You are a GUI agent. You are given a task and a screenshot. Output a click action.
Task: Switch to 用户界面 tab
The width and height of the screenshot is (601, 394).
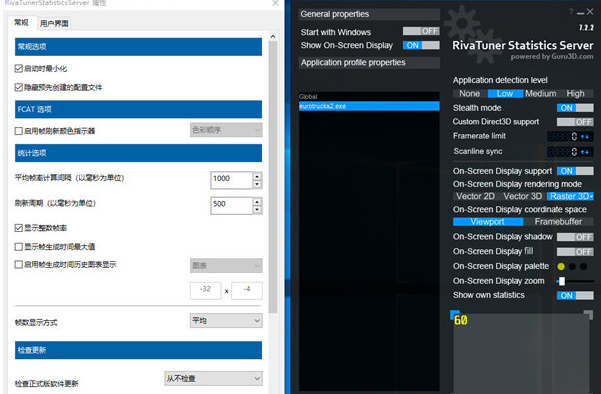click(x=54, y=23)
